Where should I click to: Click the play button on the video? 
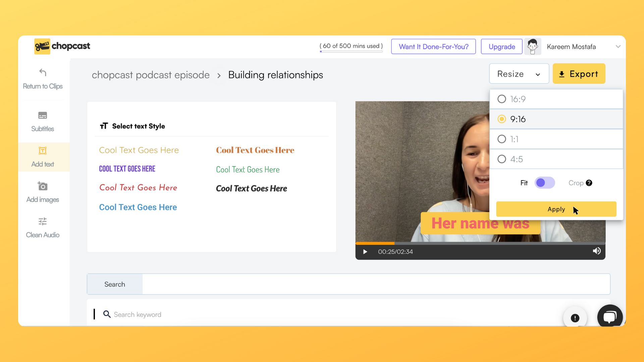365,251
